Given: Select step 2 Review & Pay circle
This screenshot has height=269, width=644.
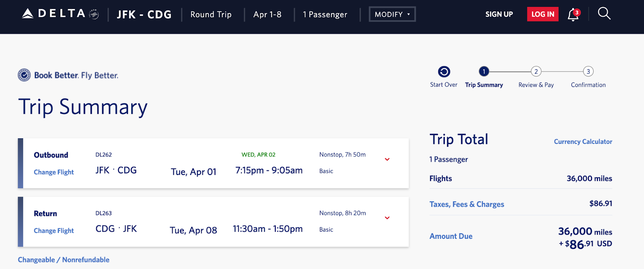Looking at the screenshot, I should pos(536,72).
